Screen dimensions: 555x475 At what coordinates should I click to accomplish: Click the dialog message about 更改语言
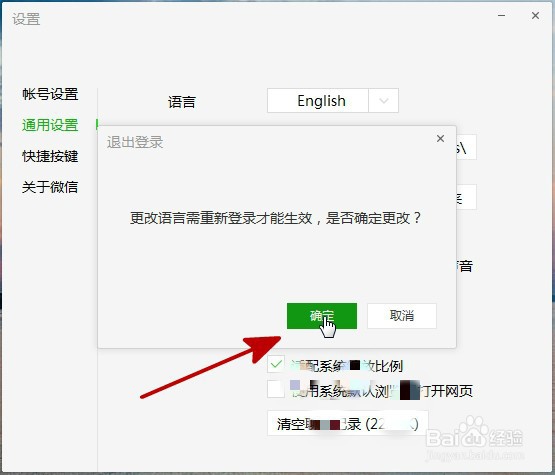pos(275,218)
